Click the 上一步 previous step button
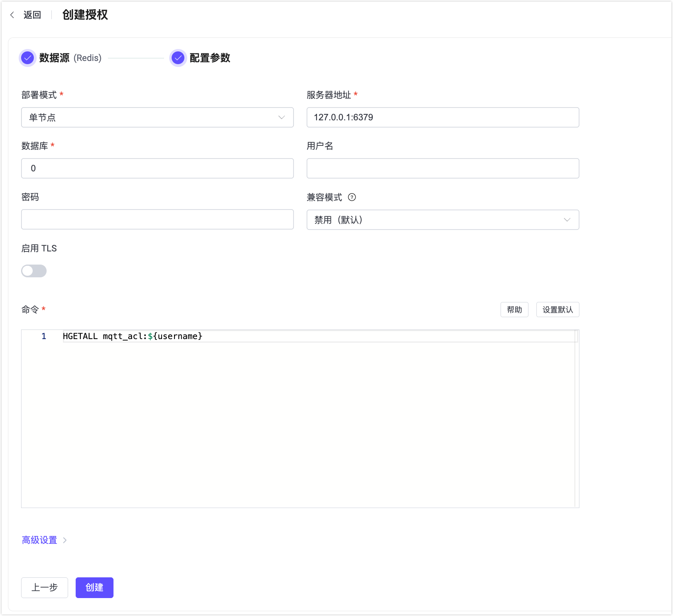 44,587
